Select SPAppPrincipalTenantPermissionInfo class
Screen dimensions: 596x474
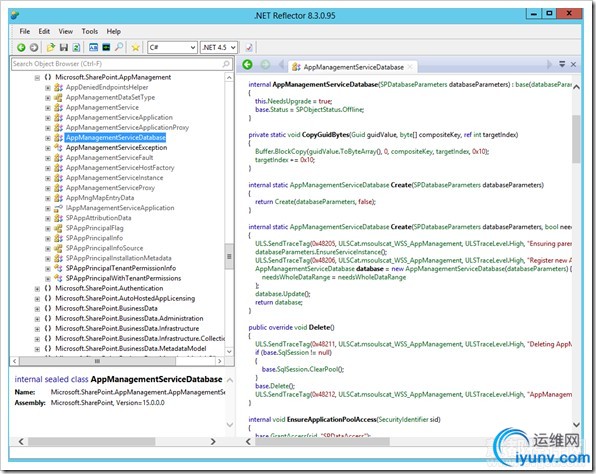click(x=120, y=268)
